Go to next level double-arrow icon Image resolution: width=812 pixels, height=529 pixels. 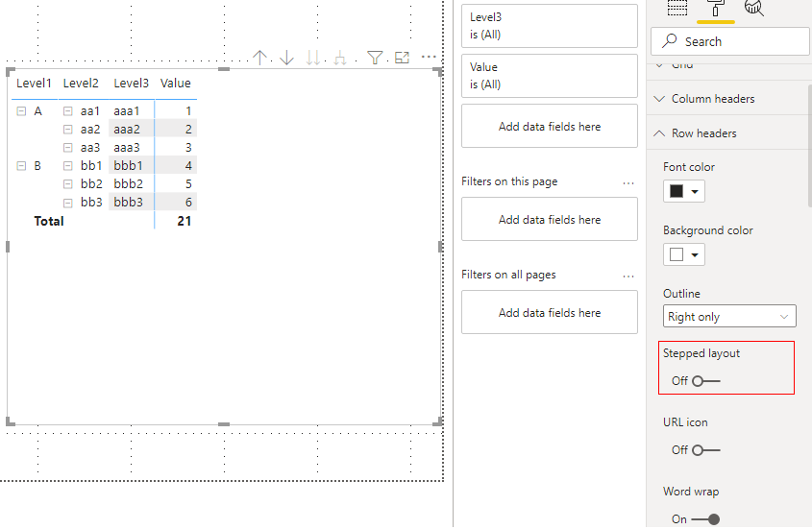312,58
